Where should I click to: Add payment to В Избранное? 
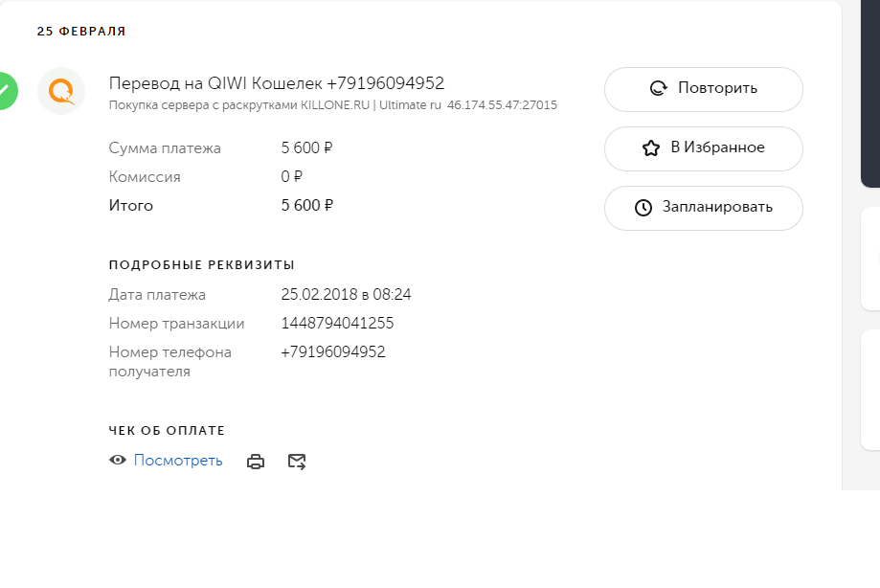click(x=703, y=148)
